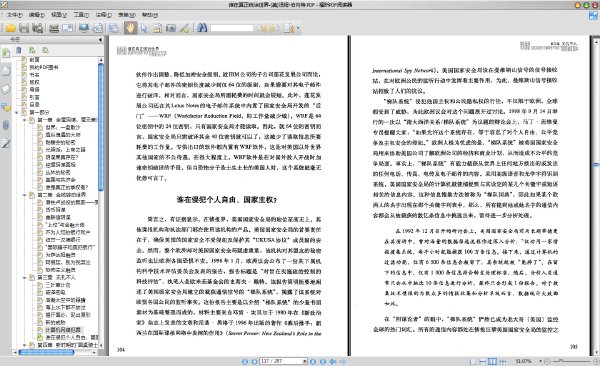Click the pencil typewriter tool icon
The height and width of the screenshot is (366, 600).
click(x=184, y=28)
